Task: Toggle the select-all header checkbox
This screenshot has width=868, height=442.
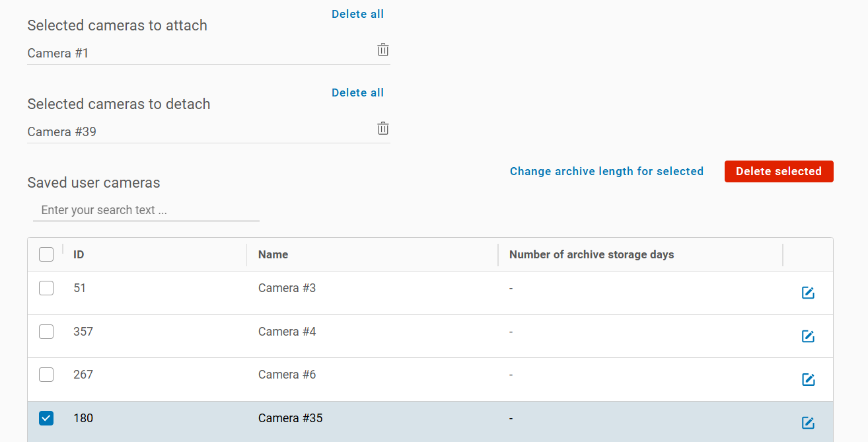Action: click(46, 254)
